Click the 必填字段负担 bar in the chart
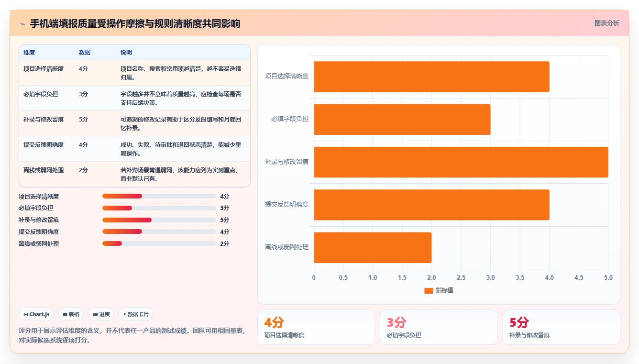 [402, 119]
